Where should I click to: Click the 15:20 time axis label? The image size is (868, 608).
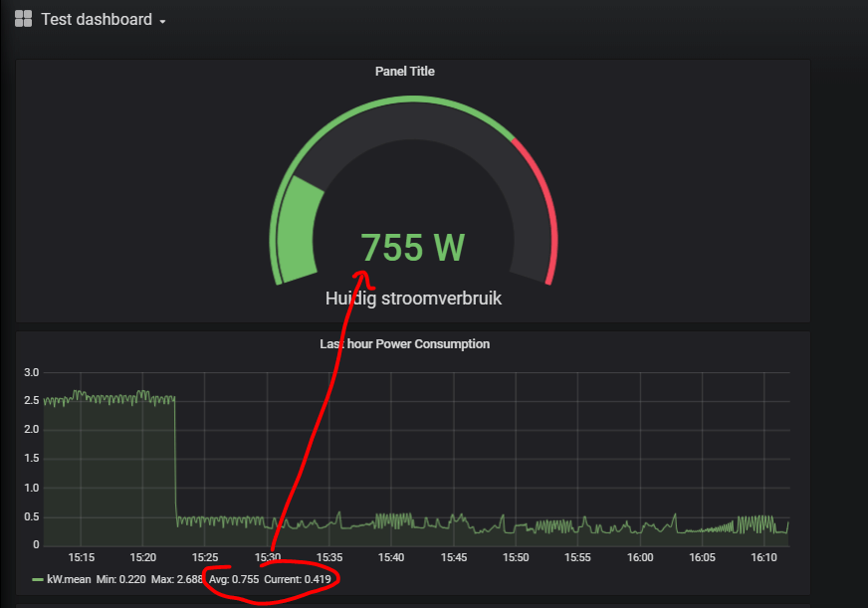[142, 557]
